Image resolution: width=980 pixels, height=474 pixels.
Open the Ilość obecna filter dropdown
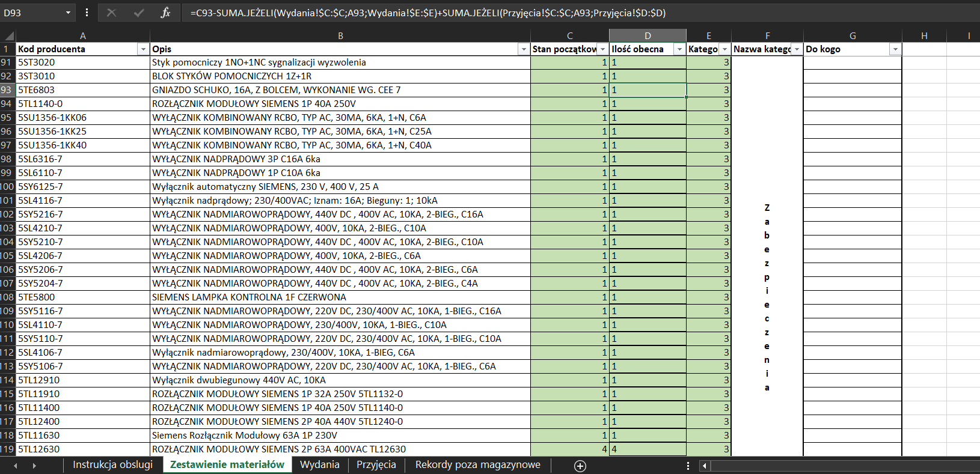pos(679,49)
